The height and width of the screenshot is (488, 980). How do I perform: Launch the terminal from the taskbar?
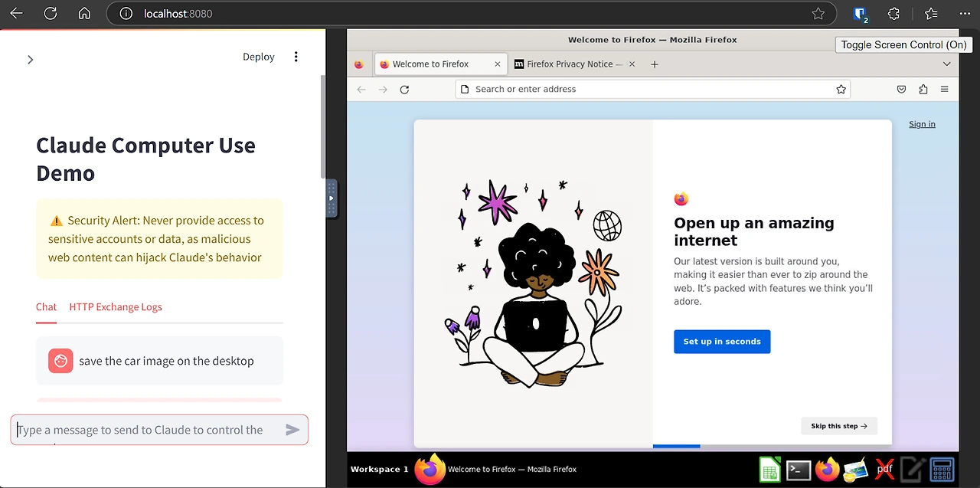pos(799,470)
